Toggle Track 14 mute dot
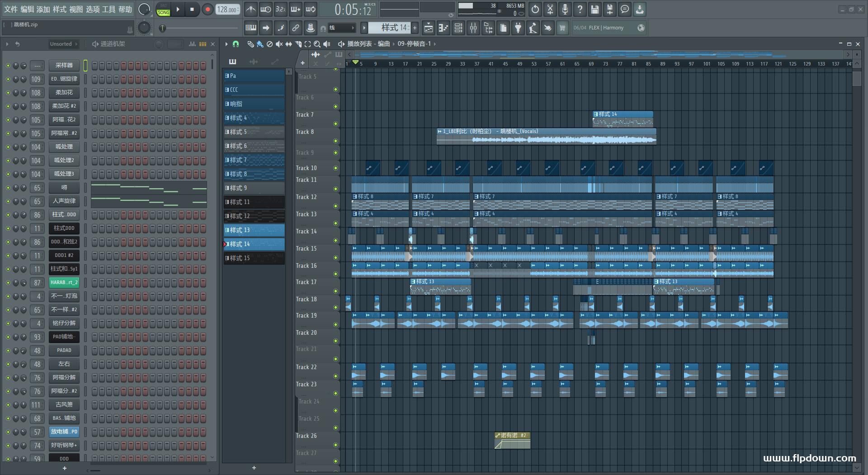The width and height of the screenshot is (868, 475). tap(335, 241)
